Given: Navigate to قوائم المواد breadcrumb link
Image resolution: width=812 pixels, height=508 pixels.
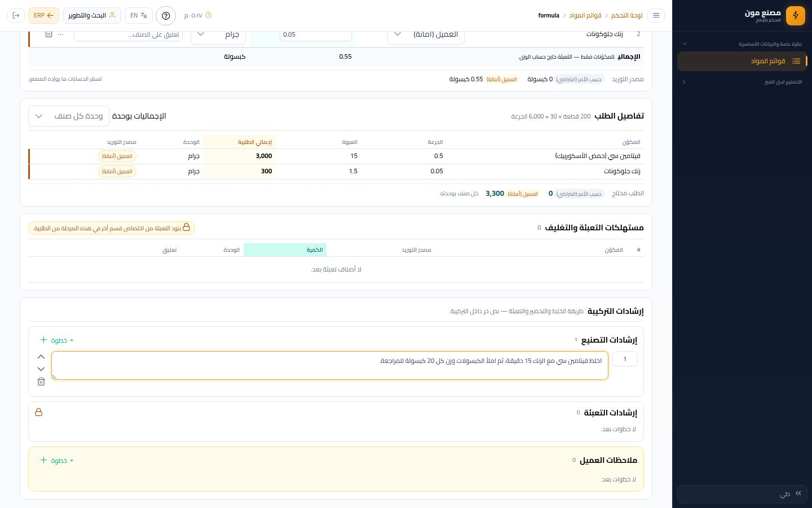Looking at the screenshot, I should [585, 15].
